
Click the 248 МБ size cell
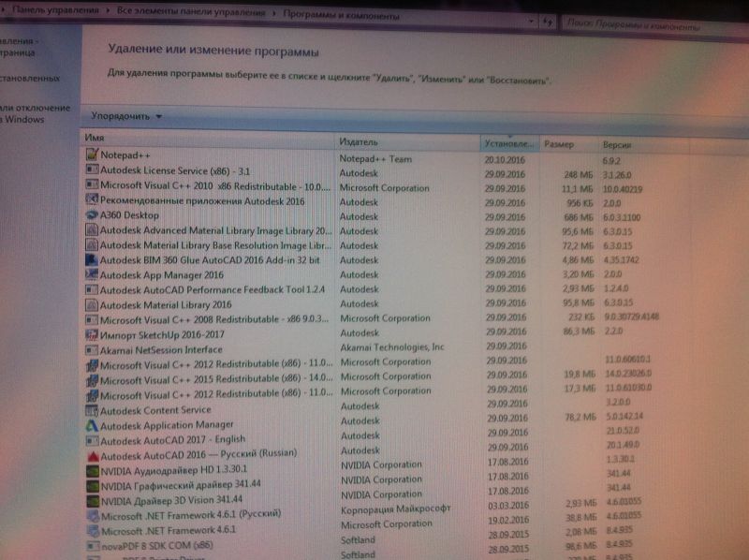[x=578, y=175]
